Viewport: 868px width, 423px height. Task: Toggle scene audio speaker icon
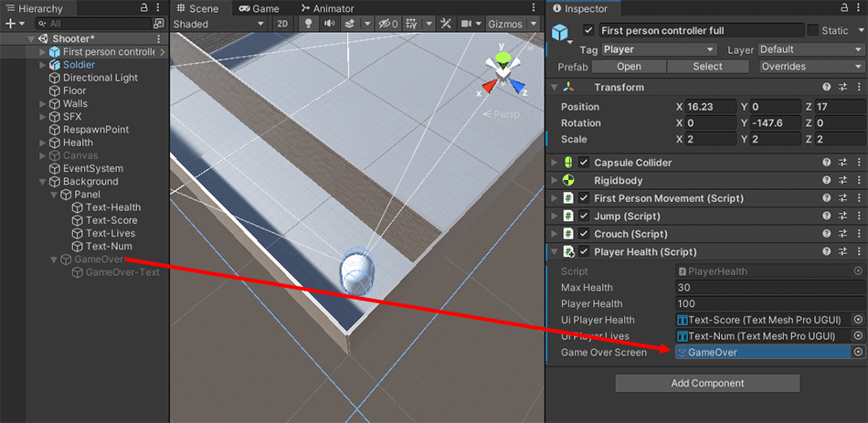pyautogui.click(x=329, y=24)
